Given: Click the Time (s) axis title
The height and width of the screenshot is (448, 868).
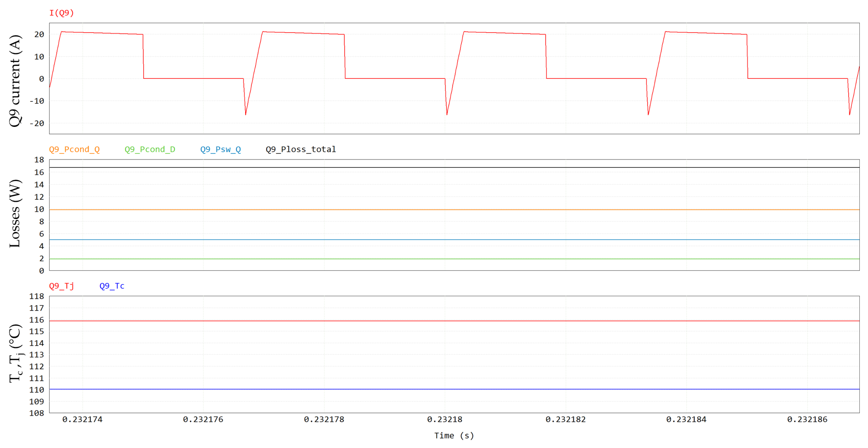Looking at the screenshot, I should point(454,435).
